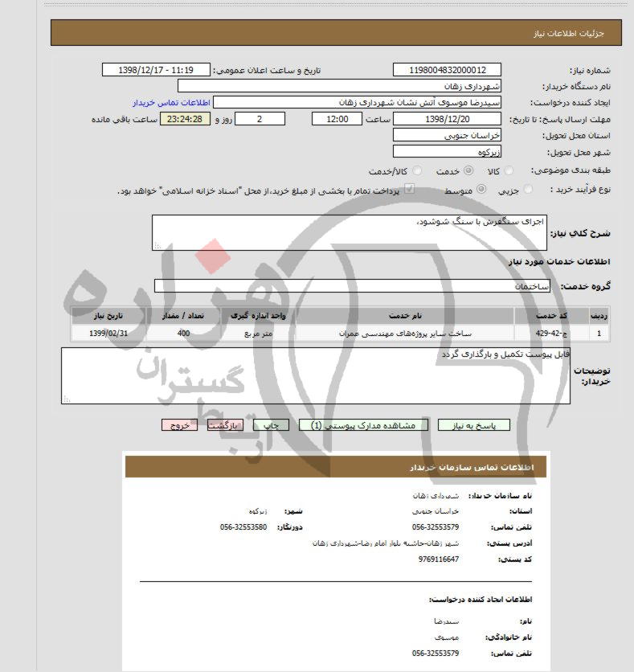The image size is (634, 672).
Task: Select the کالا/خدمت radio button
Action: pos(417,170)
